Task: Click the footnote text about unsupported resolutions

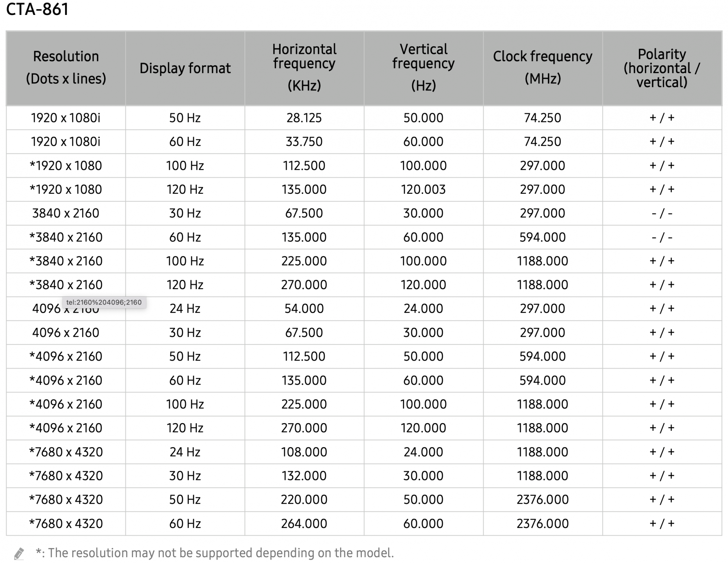Action: tap(215, 553)
